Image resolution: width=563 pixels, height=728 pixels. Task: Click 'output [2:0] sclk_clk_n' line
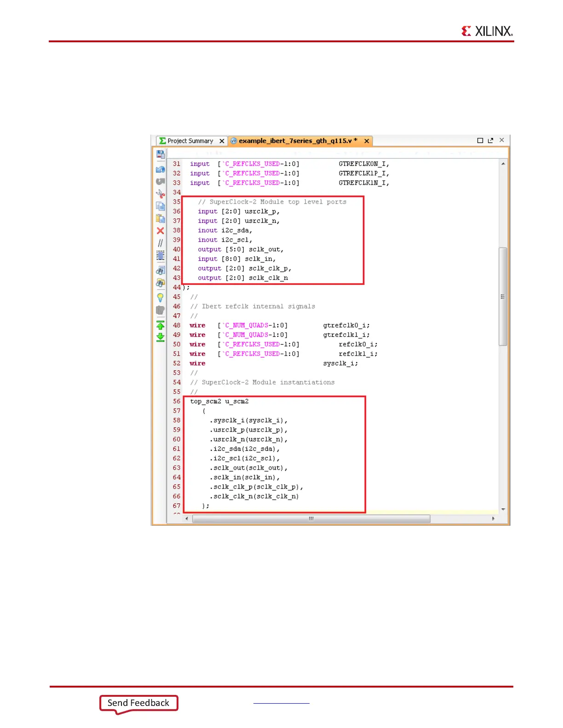tap(243, 278)
